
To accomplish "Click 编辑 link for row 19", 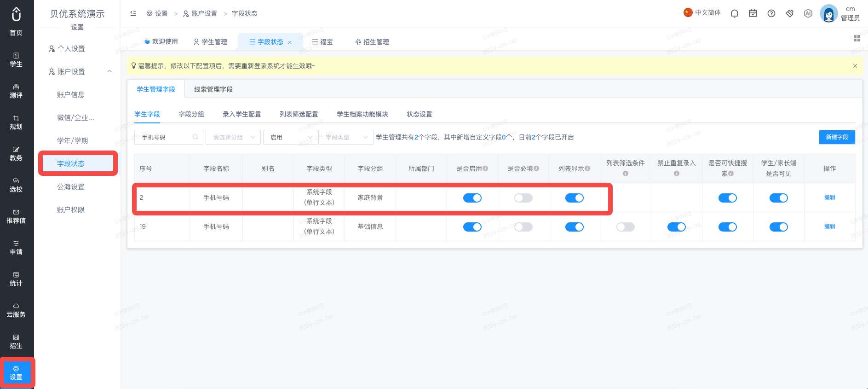I will 830,226.
